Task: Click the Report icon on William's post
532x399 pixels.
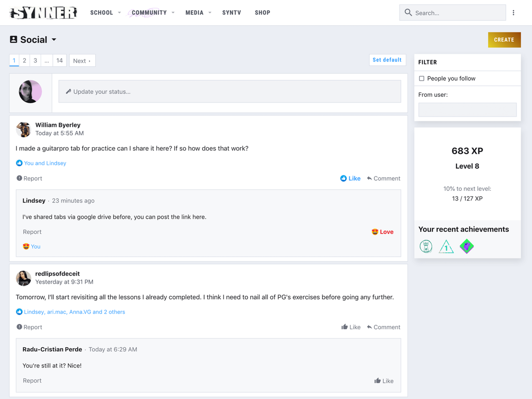Action: [19, 178]
